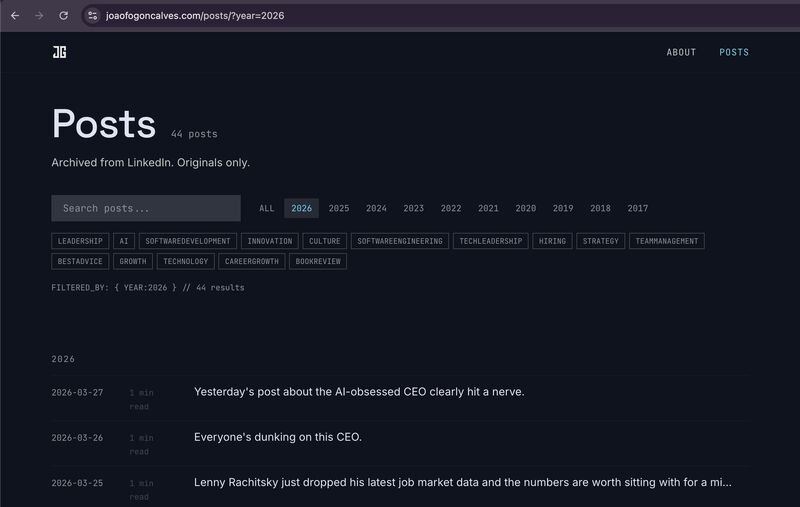Enable the SOFTWAREDEVELOPMENT tag filter
The height and width of the screenshot is (507, 800).
(188, 241)
